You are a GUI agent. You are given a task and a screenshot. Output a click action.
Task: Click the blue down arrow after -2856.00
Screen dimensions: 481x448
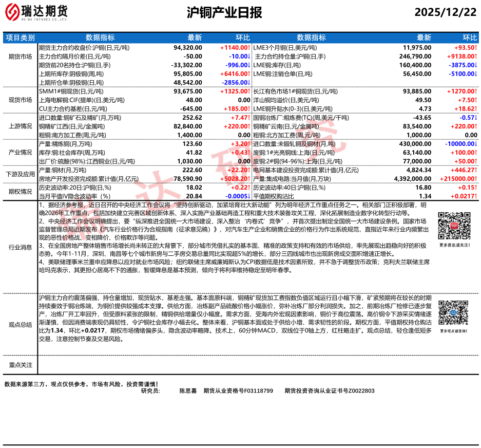[248, 83]
